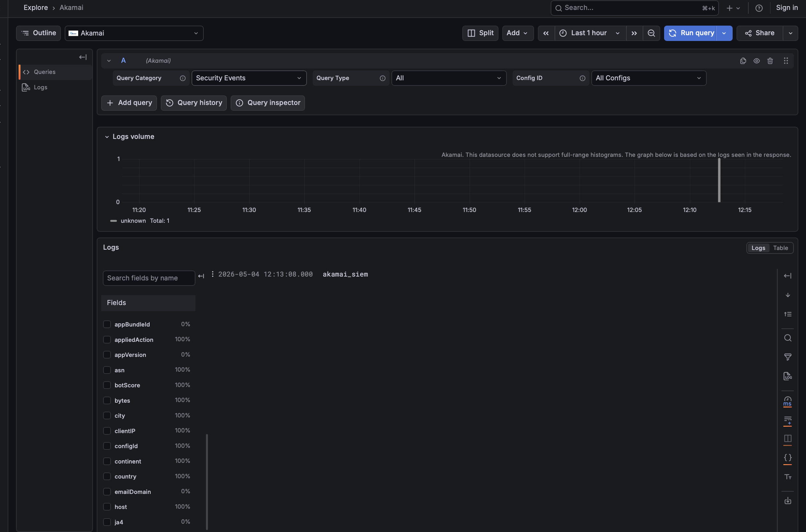Click Sign in
This screenshot has width=806, height=532.
coord(787,8)
